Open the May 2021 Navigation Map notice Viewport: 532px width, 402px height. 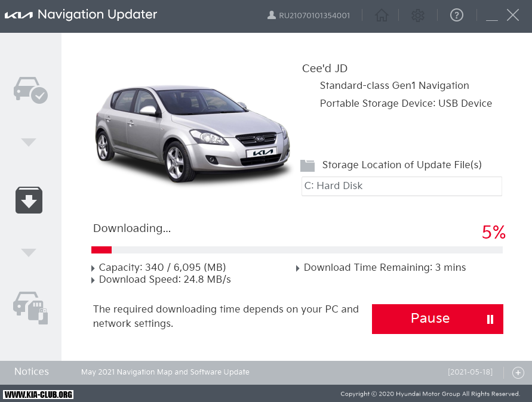coord(165,372)
